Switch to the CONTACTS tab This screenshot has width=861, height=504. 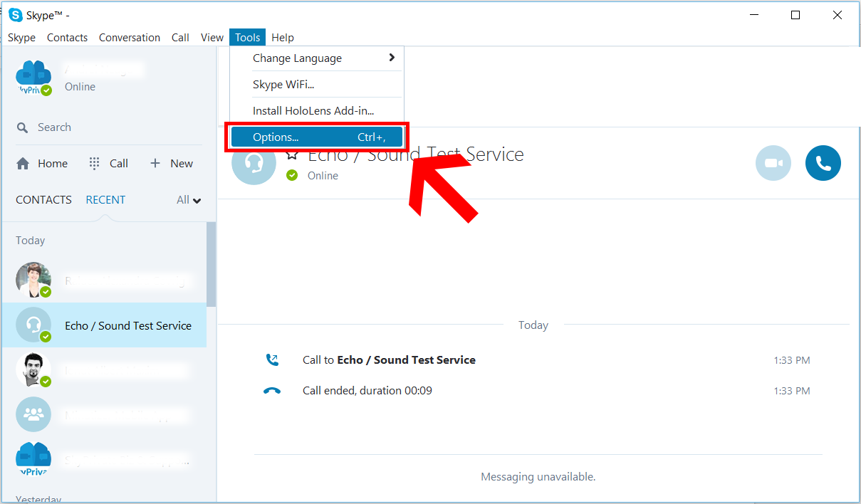click(x=44, y=200)
